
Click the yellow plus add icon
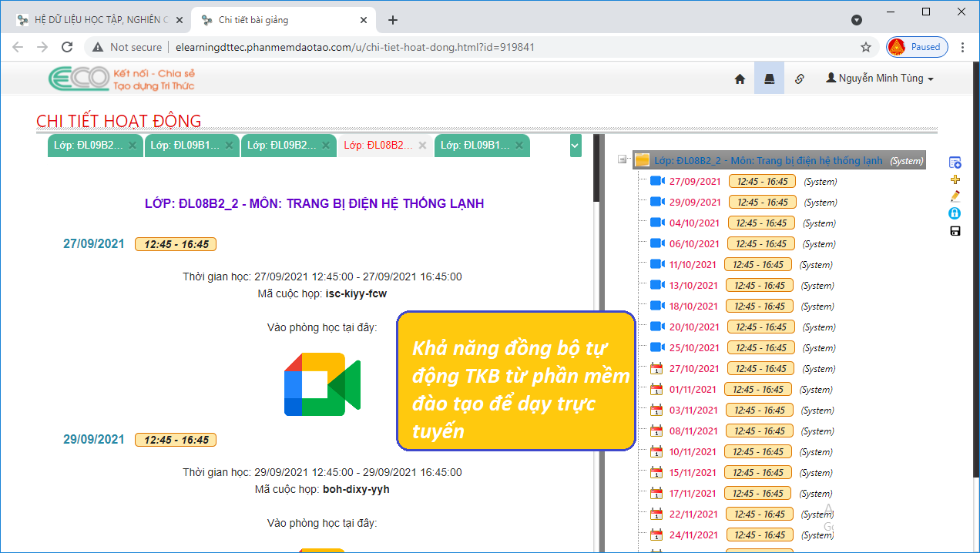pyautogui.click(x=955, y=179)
